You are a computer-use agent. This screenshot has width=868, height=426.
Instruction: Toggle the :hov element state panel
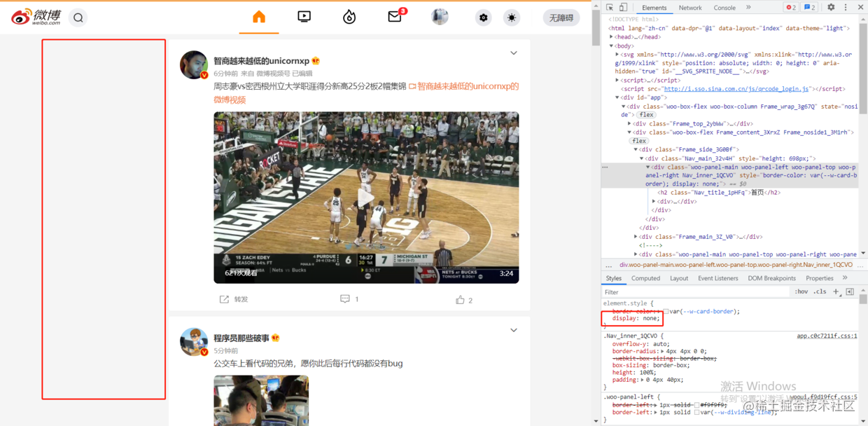[801, 291]
